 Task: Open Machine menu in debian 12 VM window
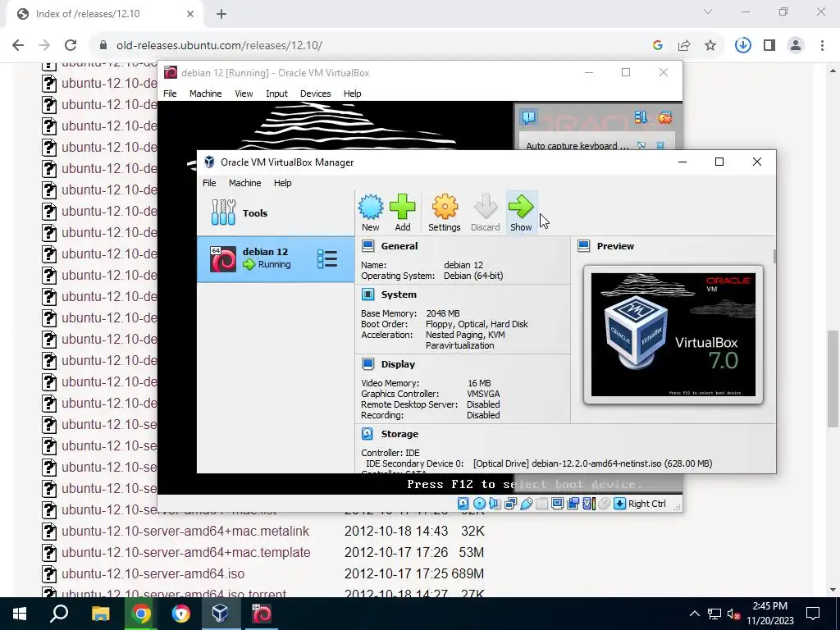click(x=205, y=94)
